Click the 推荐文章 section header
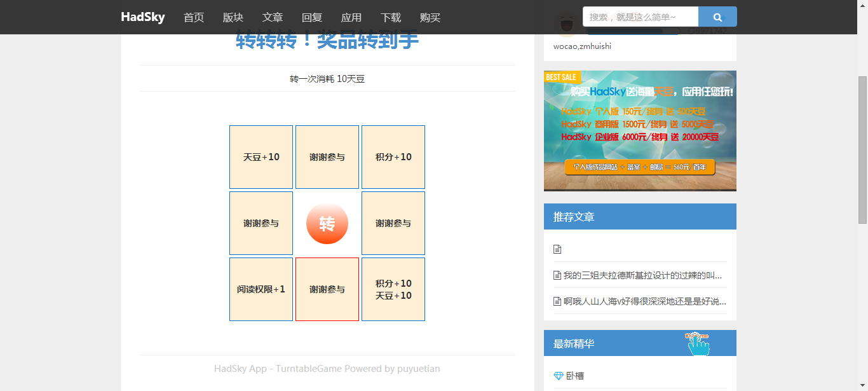 point(640,216)
